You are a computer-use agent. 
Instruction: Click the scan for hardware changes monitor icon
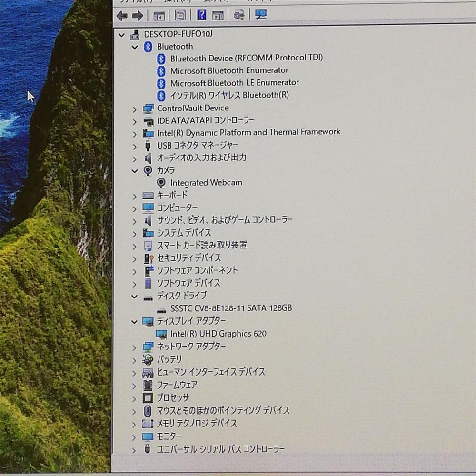click(x=260, y=14)
